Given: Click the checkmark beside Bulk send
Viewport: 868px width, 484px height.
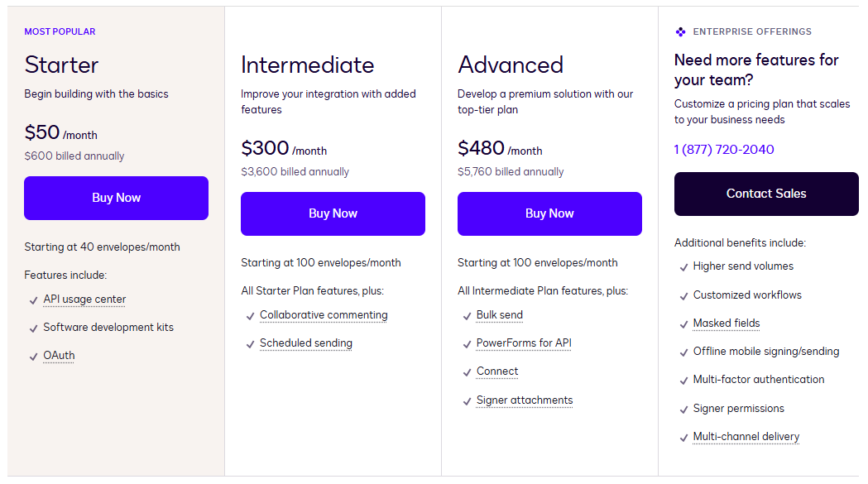Looking at the screenshot, I should [x=467, y=315].
